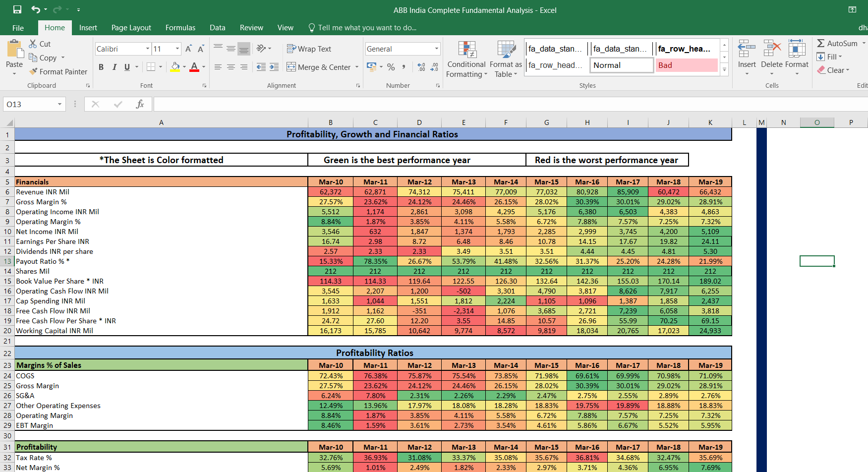Apply comma style
Image resolution: width=868 pixels, height=472 pixels.
404,67
